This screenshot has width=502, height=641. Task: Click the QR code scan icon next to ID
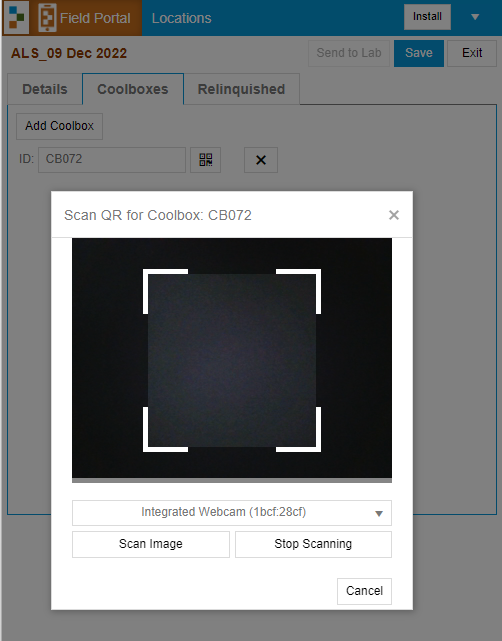pyautogui.click(x=206, y=160)
